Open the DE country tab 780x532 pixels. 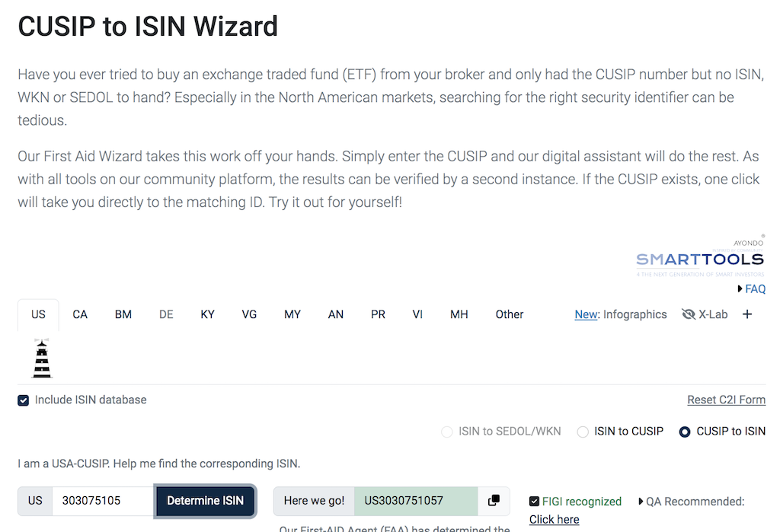(x=166, y=314)
